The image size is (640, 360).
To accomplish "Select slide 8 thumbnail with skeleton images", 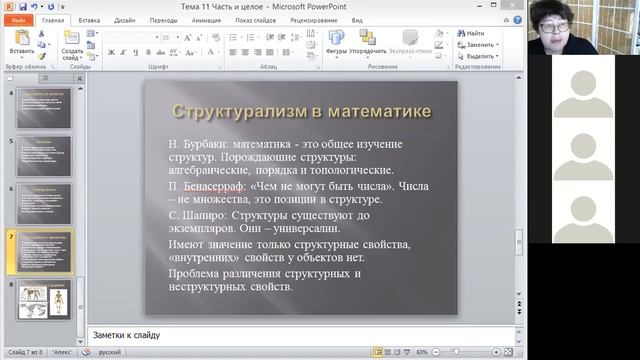I will pos(44,300).
